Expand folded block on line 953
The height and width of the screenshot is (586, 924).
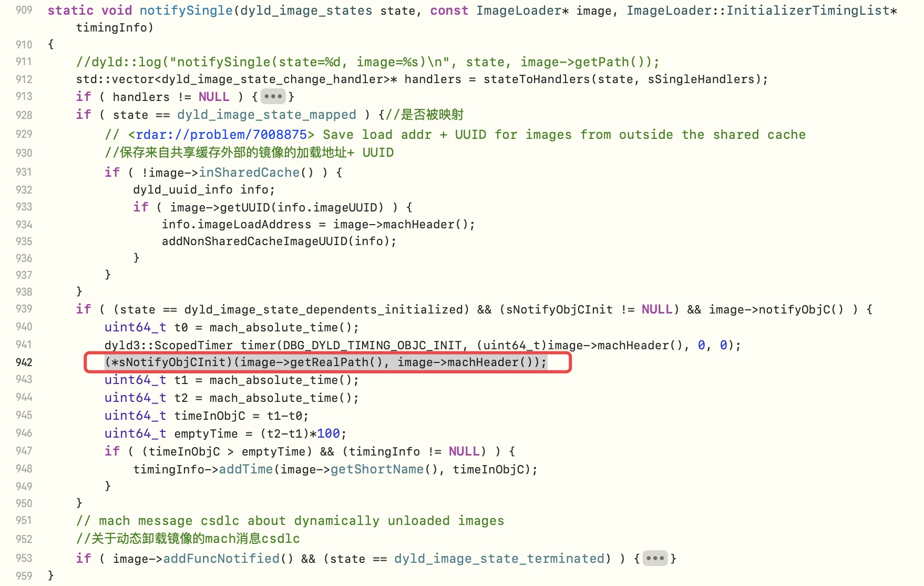pyautogui.click(x=655, y=558)
